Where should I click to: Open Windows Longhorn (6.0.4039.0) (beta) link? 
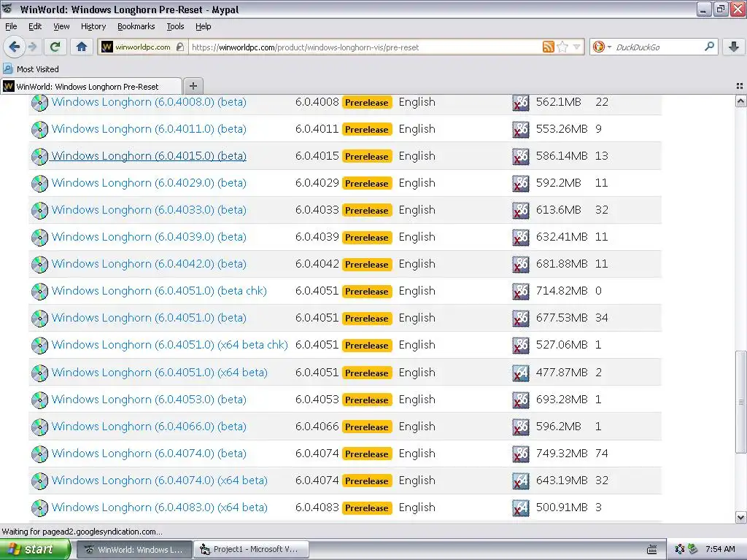coord(149,237)
